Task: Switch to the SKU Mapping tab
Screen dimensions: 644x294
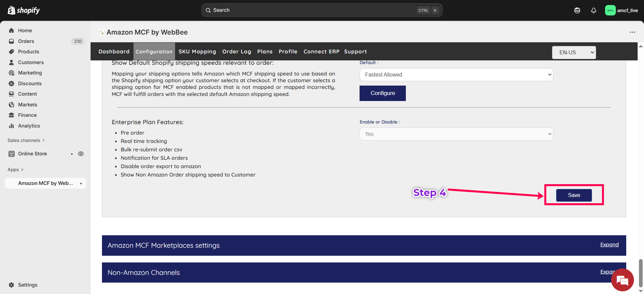Action: point(197,52)
